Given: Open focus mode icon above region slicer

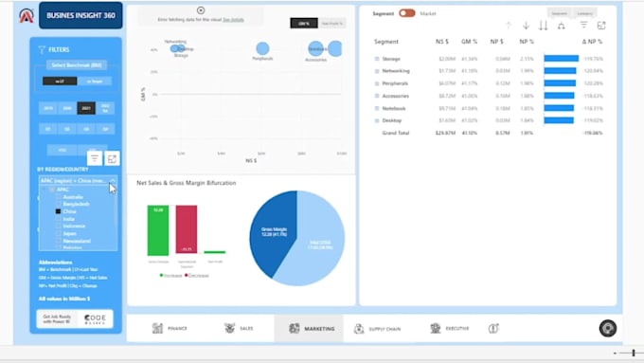Looking at the screenshot, I should pyautogui.click(x=112, y=158).
